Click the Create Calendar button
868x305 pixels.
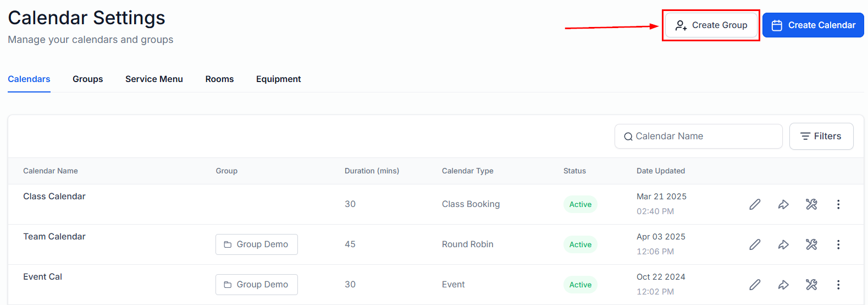pos(813,25)
